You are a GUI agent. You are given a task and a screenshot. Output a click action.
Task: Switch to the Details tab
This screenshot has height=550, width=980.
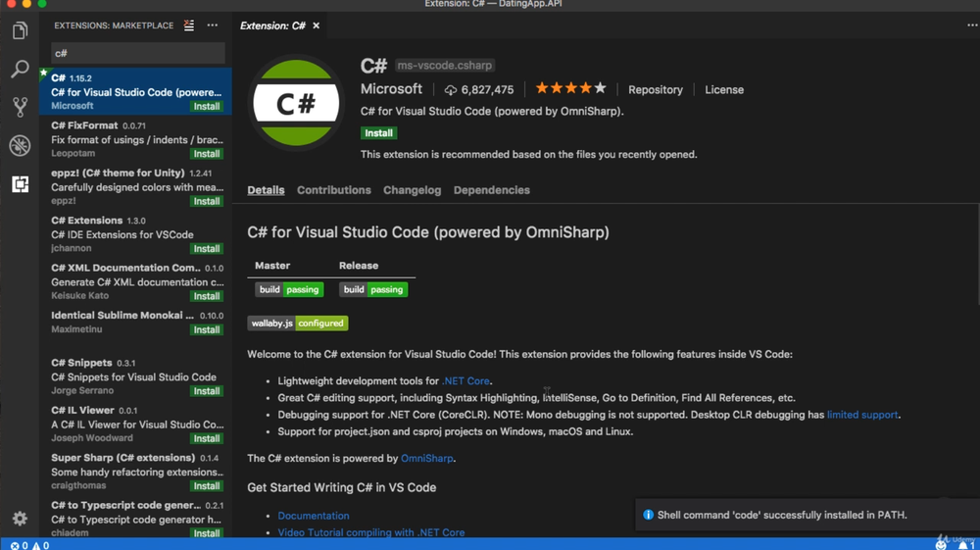click(266, 190)
